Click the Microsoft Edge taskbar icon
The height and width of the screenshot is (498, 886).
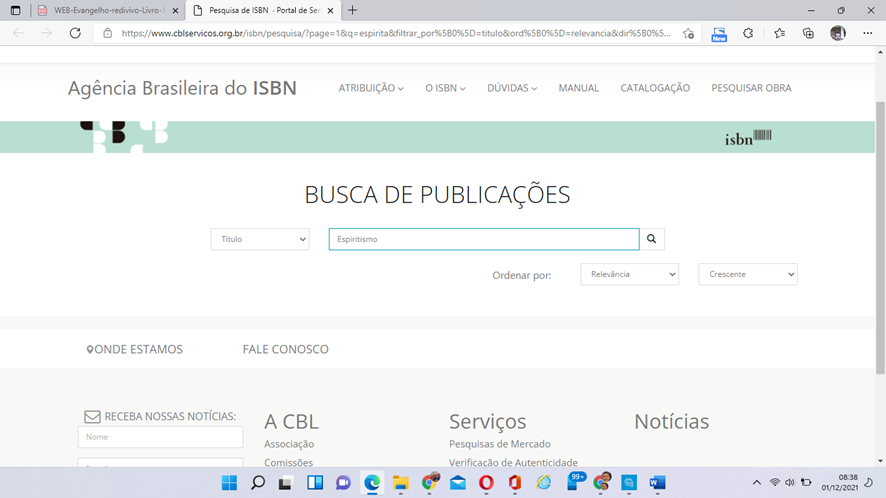[x=372, y=483]
